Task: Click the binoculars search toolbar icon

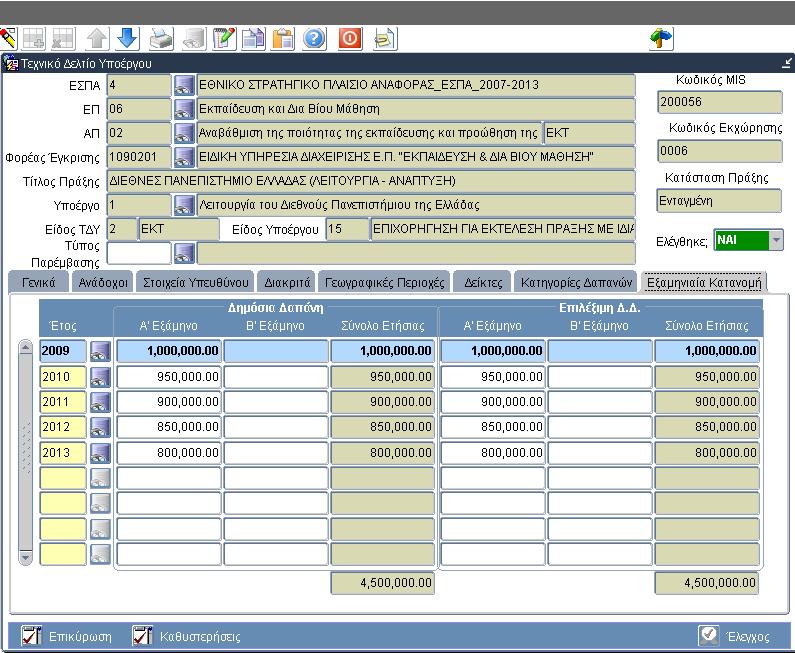Action: coord(194,39)
